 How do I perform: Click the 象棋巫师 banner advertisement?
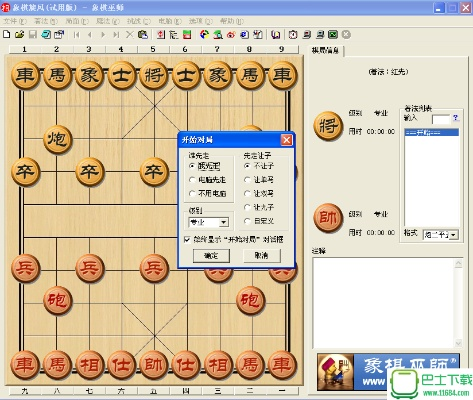click(x=388, y=372)
